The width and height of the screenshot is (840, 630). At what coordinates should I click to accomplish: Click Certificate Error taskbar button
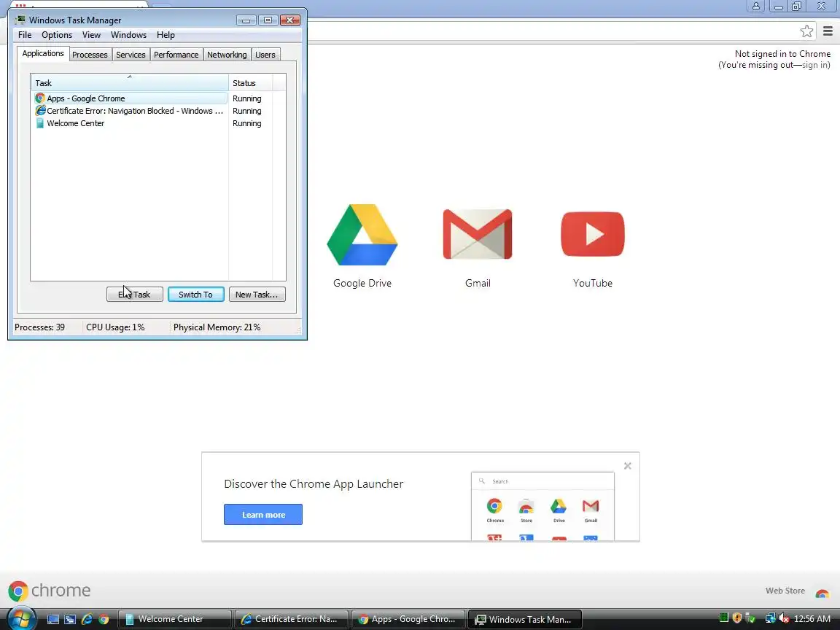(292, 619)
